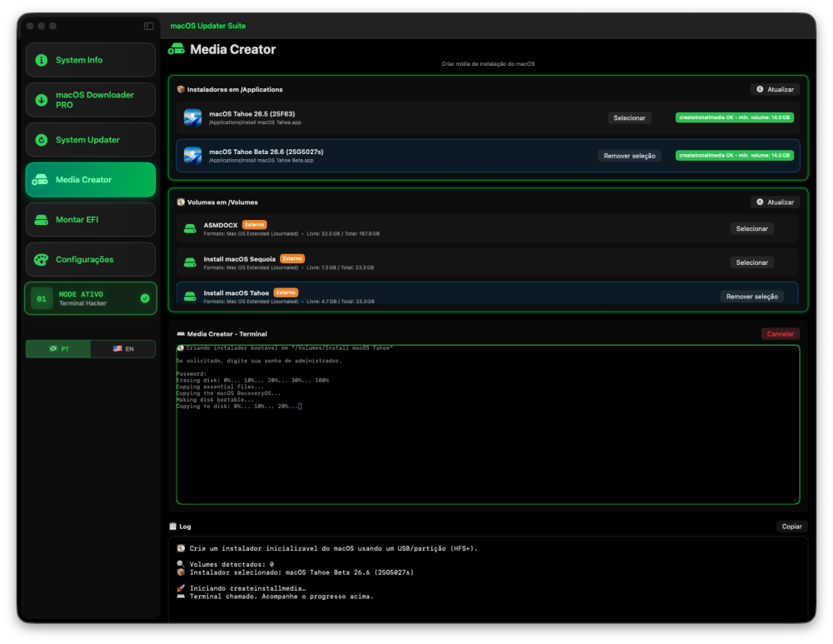Image resolution: width=833 pixels, height=644 pixels.
Task: Click the System Updater refresh icon
Action: pos(42,140)
